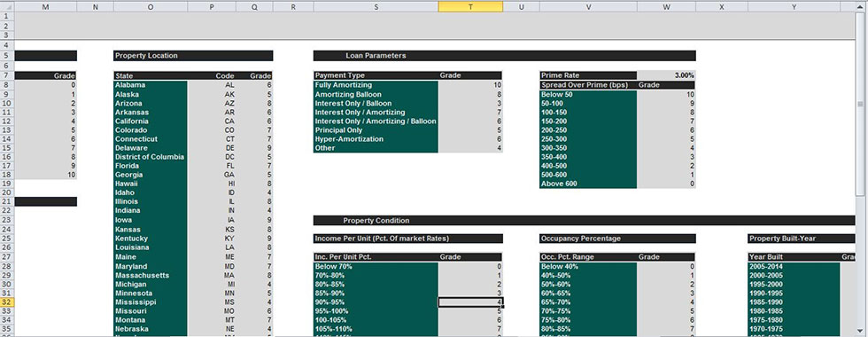The image size is (868, 337).
Task: Select the Amortizing Balloon cell
Action: (376, 94)
